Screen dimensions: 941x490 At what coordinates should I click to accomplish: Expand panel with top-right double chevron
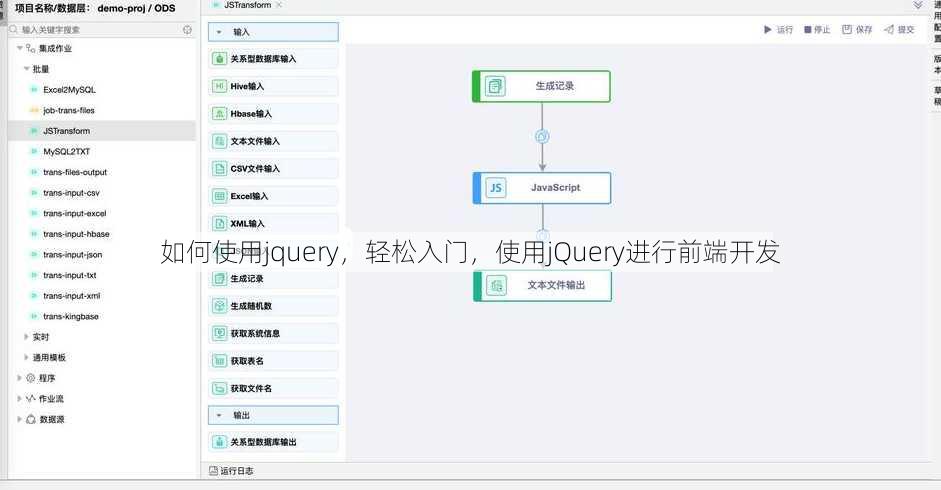coord(918,5)
